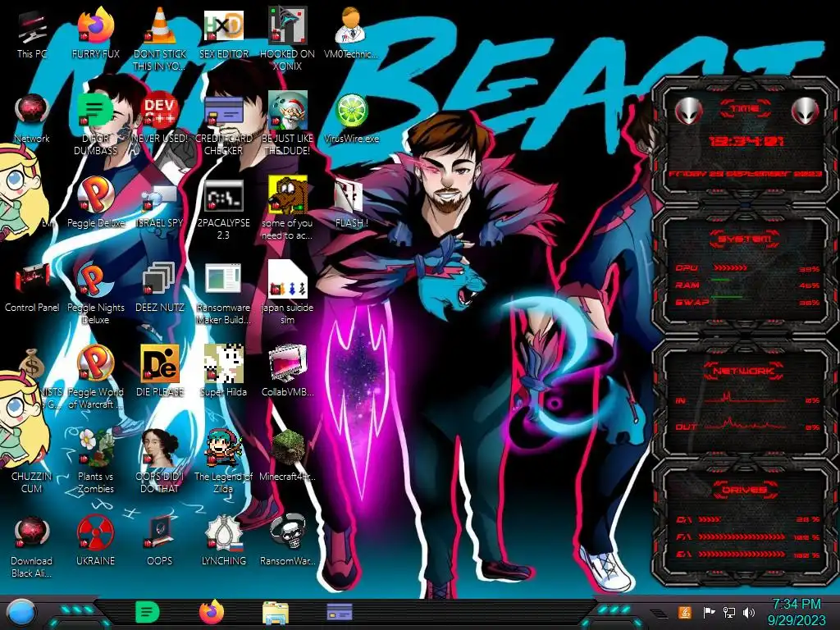Viewport: 840px width, 630px height.
Task: Open the green music app pinned on taskbar
Action: point(147,612)
